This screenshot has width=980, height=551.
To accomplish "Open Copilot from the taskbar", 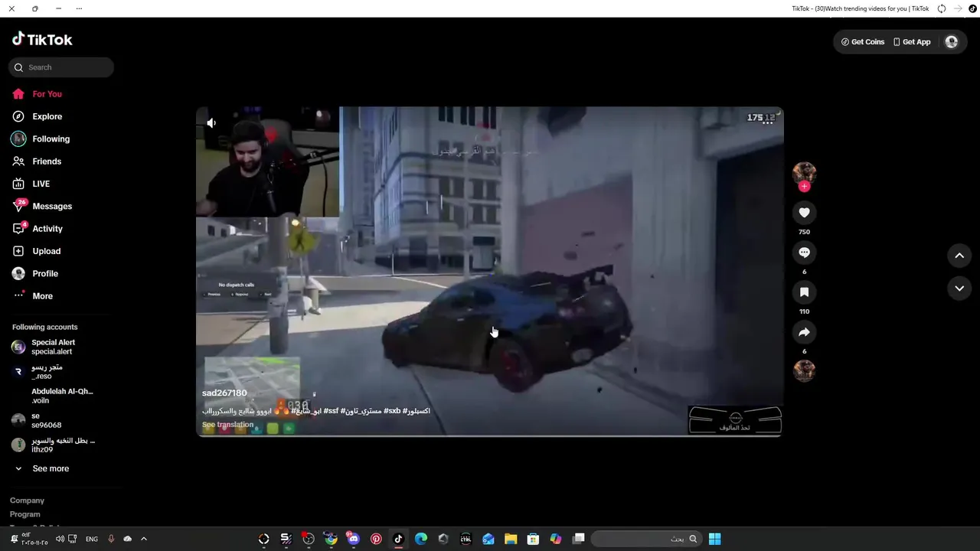I will click(556, 539).
